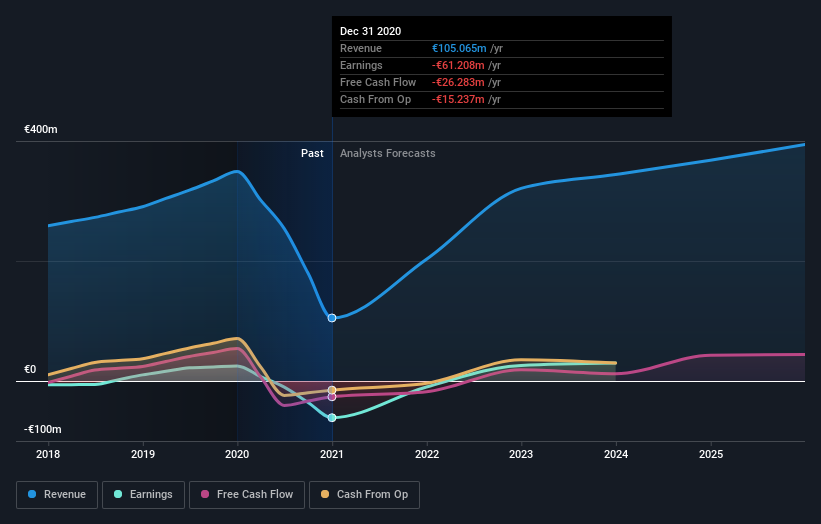Click the €0 y-axis label
This screenshot has height=524, width=821.
click(x=30, y=370)
